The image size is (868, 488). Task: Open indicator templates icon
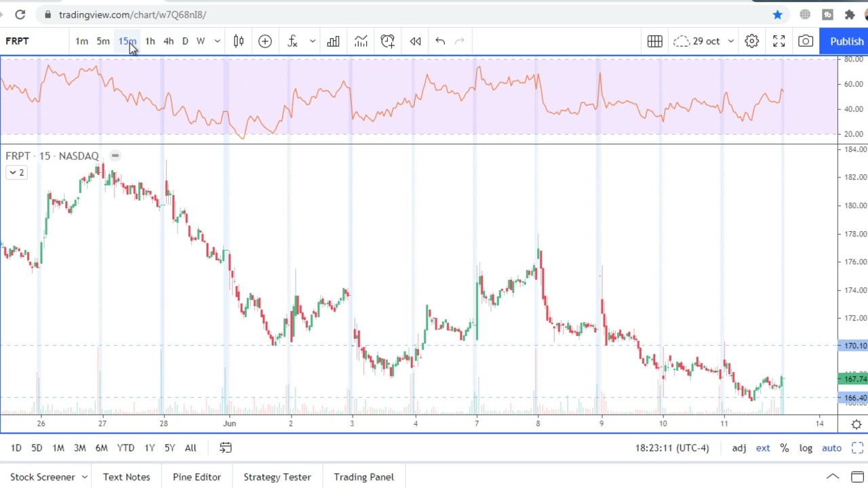tap(361, 41)
